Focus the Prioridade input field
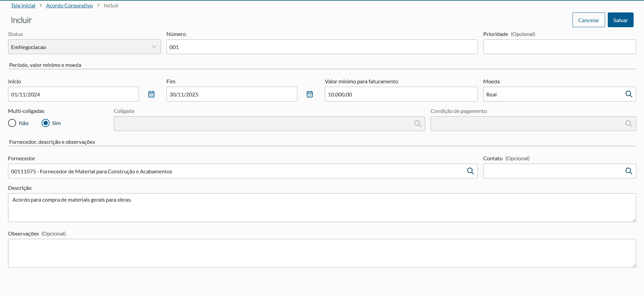The height and width of the screenshot is (297, 644). click(559, 47)
